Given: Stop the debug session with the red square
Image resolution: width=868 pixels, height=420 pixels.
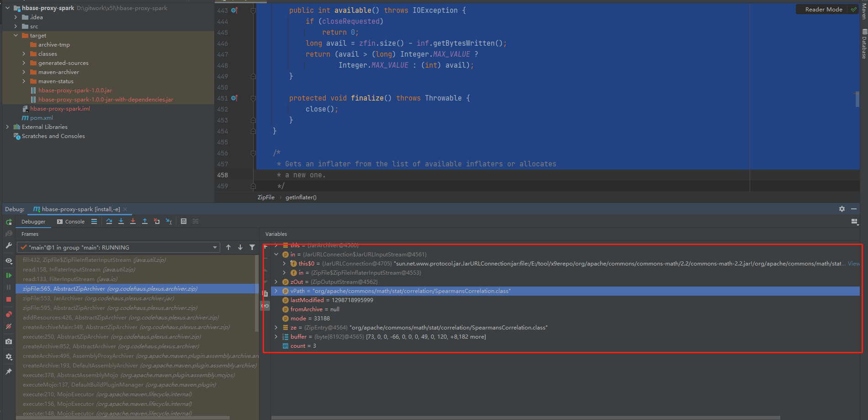Looking at the screenshot, I should (x=9, y=299).
